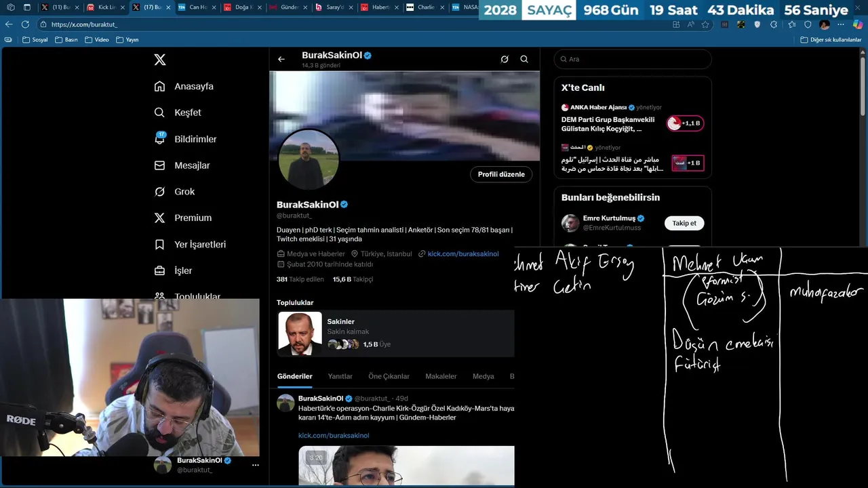Play the post video thumbnail marked 3:20
868x488 pixels.
(406, 466)
